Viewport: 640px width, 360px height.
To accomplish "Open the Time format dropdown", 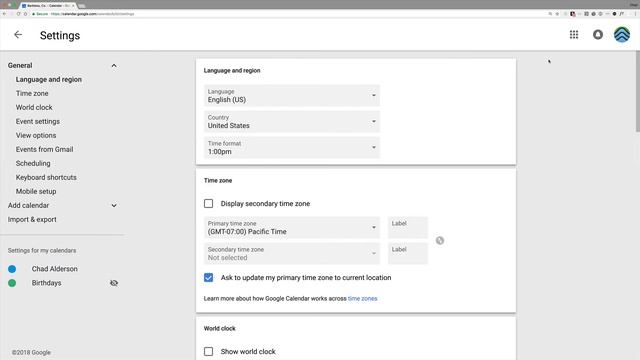I will 292,147.
